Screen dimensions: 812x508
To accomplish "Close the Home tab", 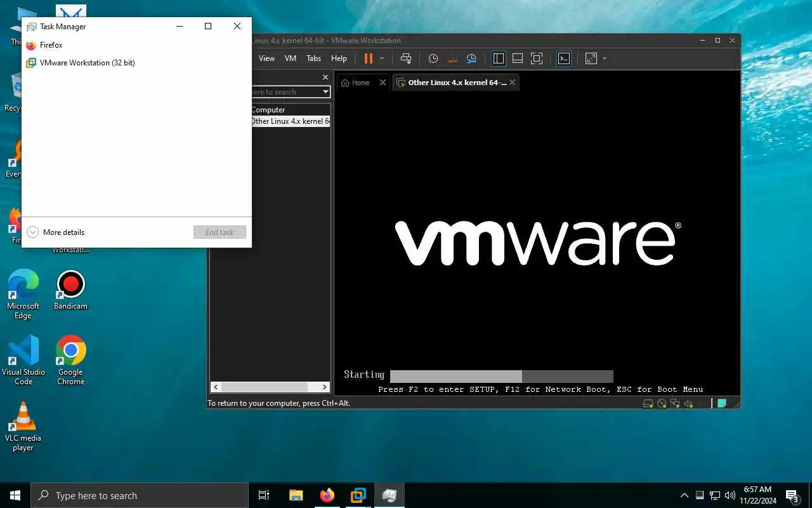I will pyautogui.click(x=383, y=83).
